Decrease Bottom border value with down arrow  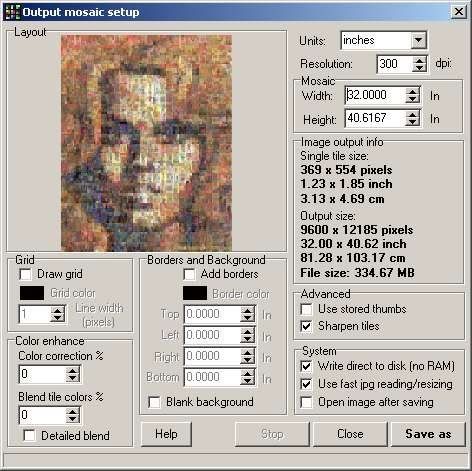coord(247,381)
